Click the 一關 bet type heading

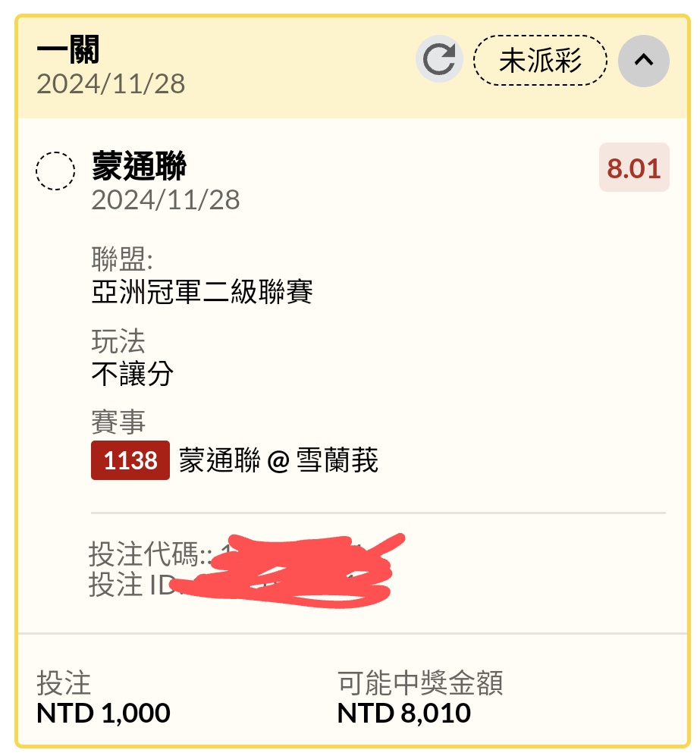point(67,52)
